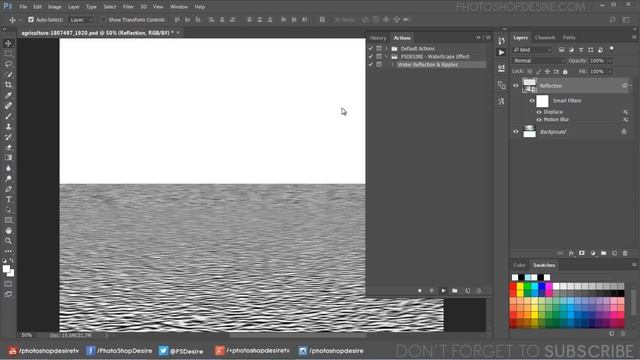Click Play selection in Actions panel
This screenshot has width=640, height=360.
(443, 291)
